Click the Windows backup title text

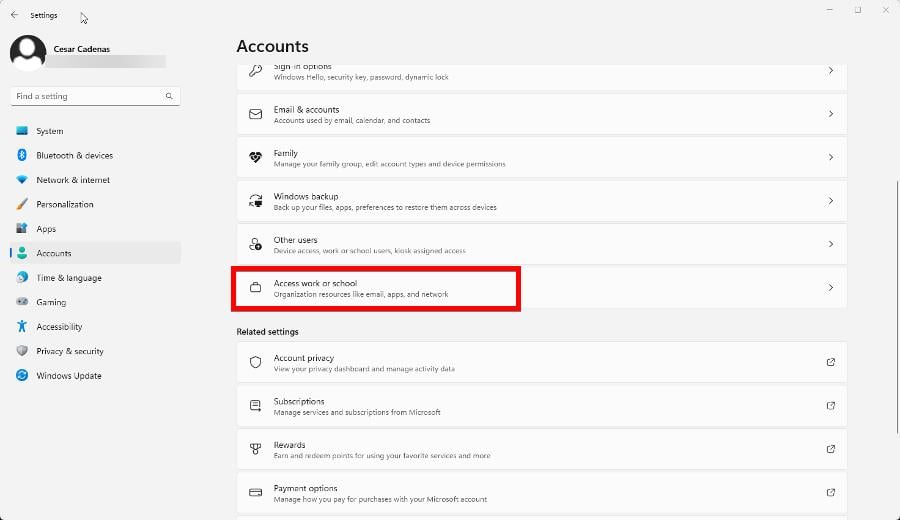[x=306, y=196]
